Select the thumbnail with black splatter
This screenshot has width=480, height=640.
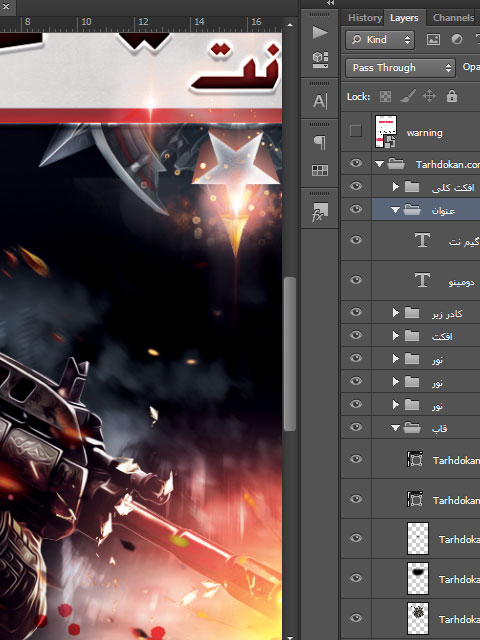pos(418,618)
